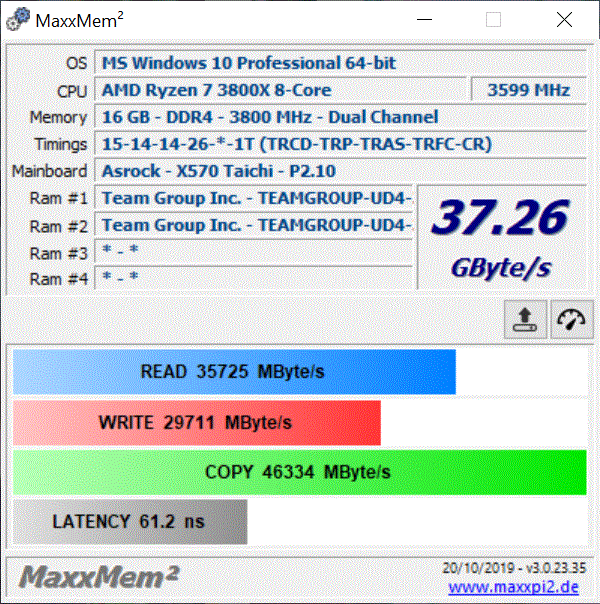The height and width of the screenshot is (604, 600).
Task: Click the Mainboard field Asrock X570 Taichi
Action: point(340,171)
